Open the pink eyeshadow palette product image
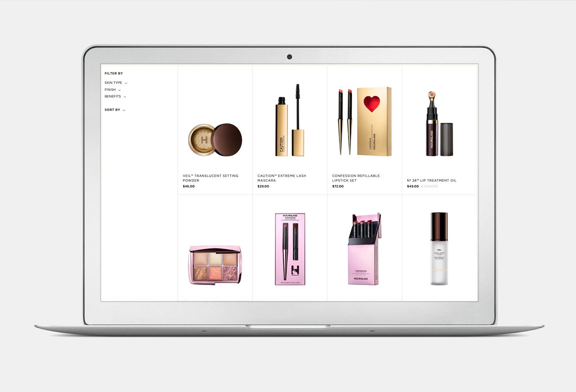This screenshot has height=392, width=576. pyautogui.click(x=215, y=264)
